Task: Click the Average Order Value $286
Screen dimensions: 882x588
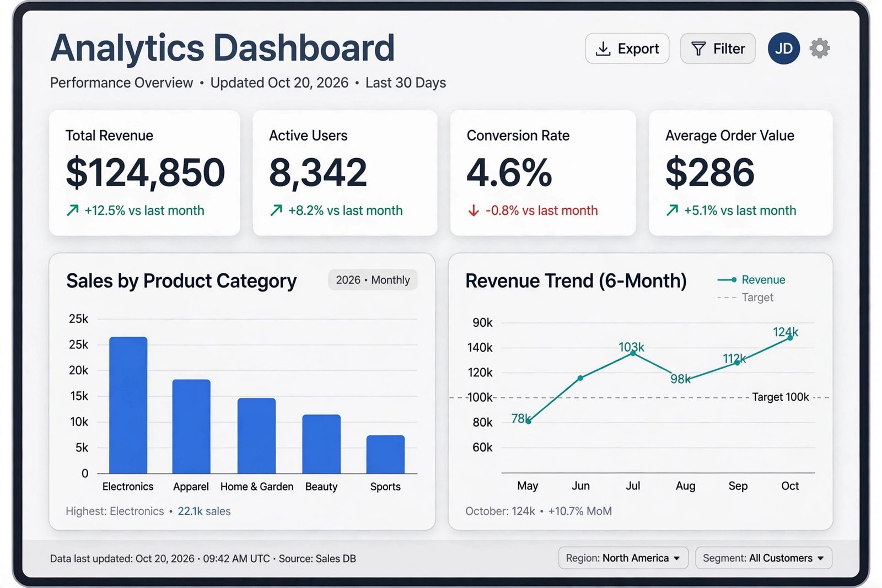Action: pos(710,173)
